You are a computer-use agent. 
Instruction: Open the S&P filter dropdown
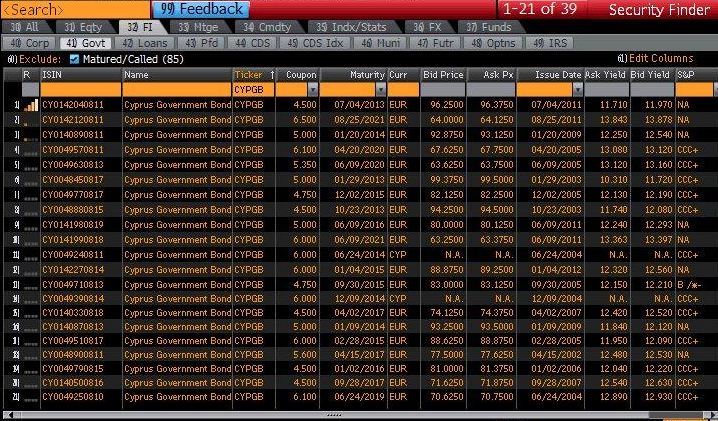click(715, 89)
